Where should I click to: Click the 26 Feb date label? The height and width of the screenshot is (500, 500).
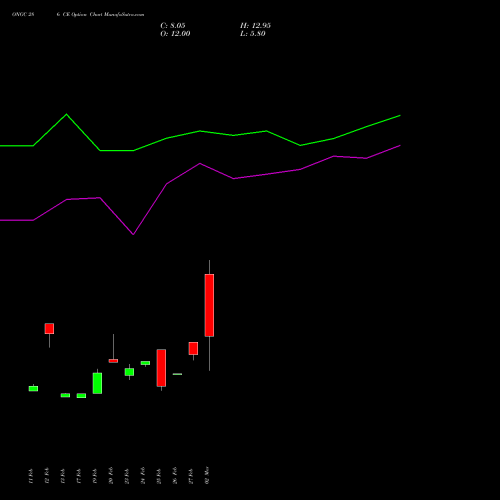[175, 476]
